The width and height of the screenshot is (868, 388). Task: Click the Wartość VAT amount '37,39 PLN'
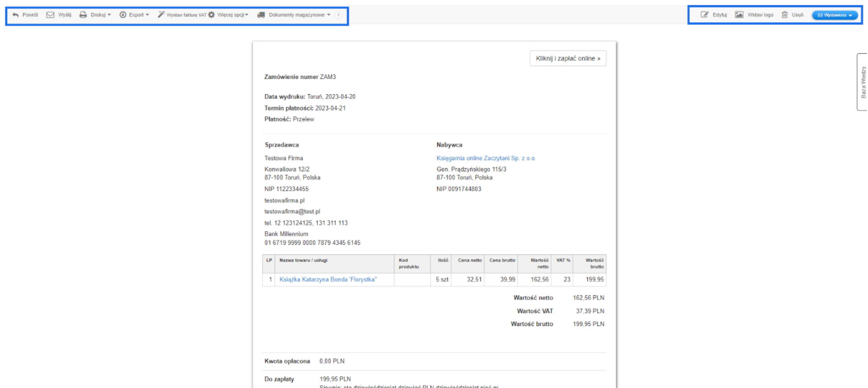click(x=590, y=311)
